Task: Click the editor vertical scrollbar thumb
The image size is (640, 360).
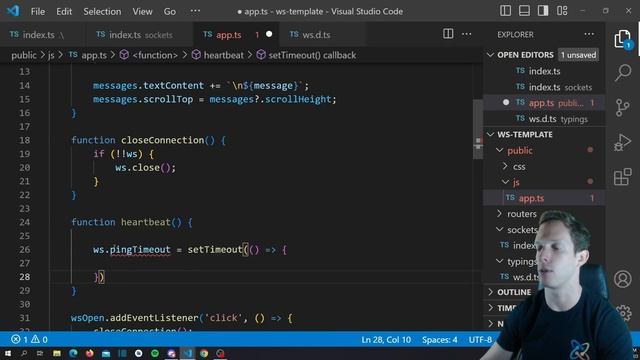Action: pyautogui.click(x=478, y=129)
